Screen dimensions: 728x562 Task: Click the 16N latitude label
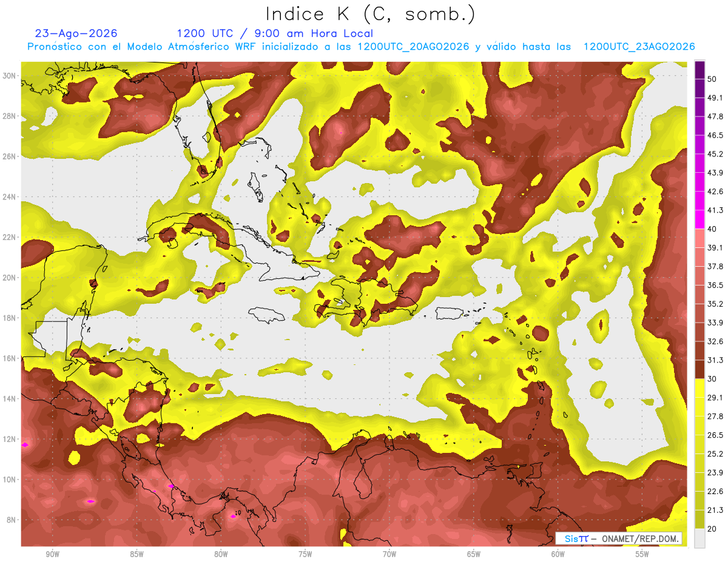click(x=9, y=358)
